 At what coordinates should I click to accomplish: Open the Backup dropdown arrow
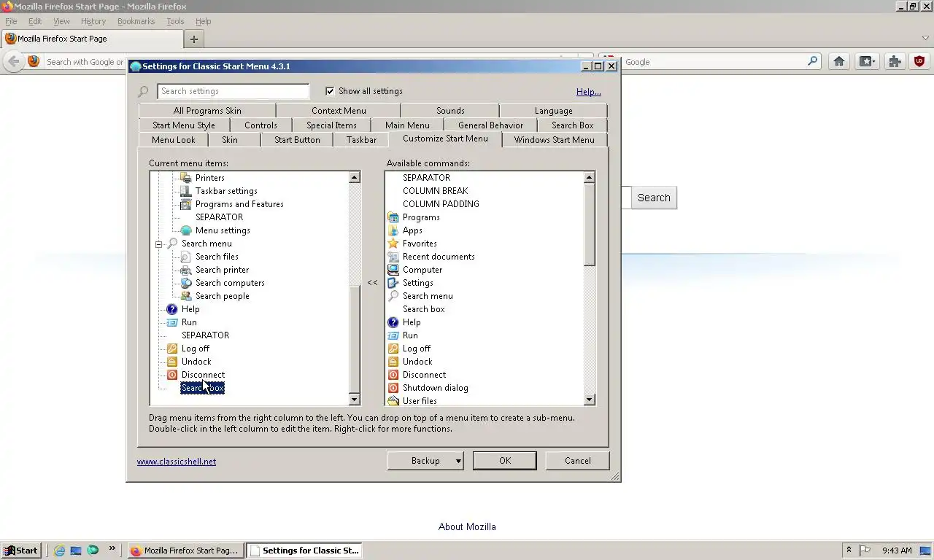[458, 461]
